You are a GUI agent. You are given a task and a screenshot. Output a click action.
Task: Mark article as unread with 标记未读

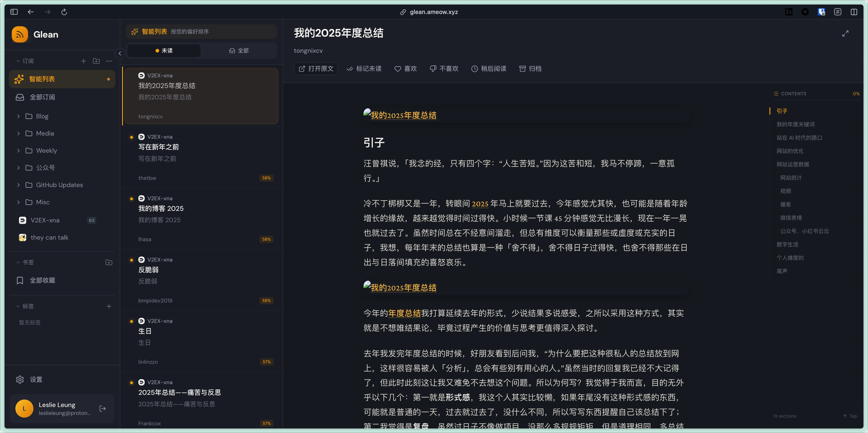pyautogui.click(x=364, y=69)
